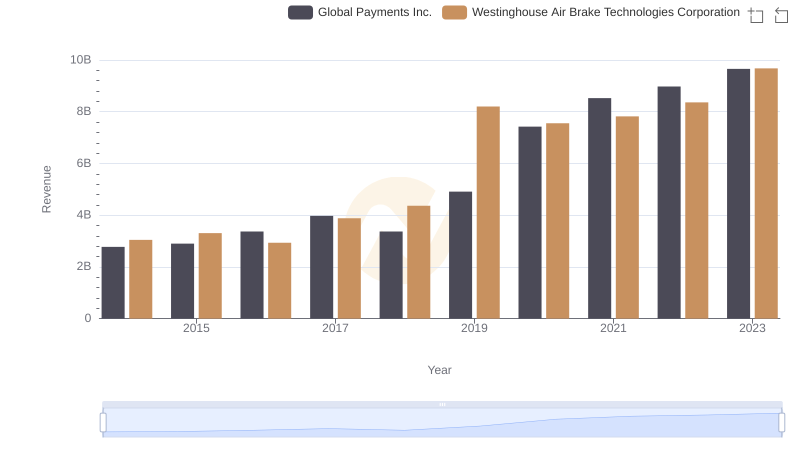800x461 pixels.
Task: Click the Year axis title
Action: [x=439, y=370]
